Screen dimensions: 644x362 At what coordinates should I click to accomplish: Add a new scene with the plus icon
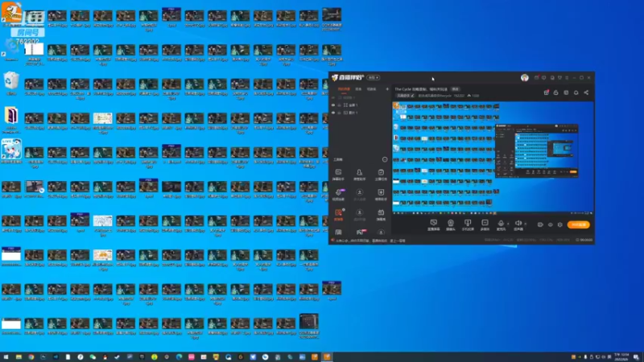coord(387,89)
